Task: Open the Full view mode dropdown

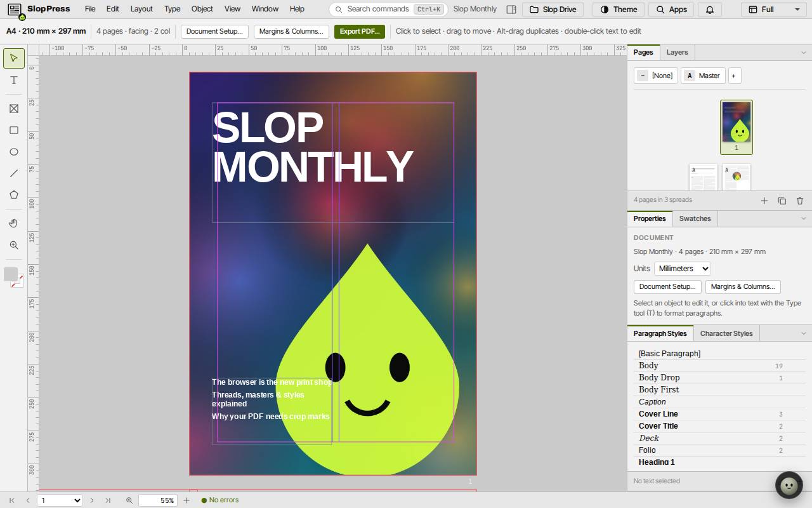Action: (774, 10)
